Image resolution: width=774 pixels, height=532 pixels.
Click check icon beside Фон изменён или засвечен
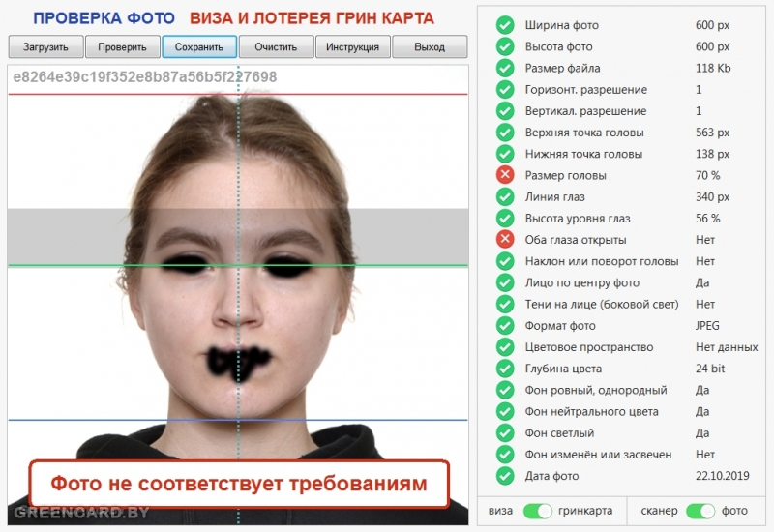tap(505, 454)
